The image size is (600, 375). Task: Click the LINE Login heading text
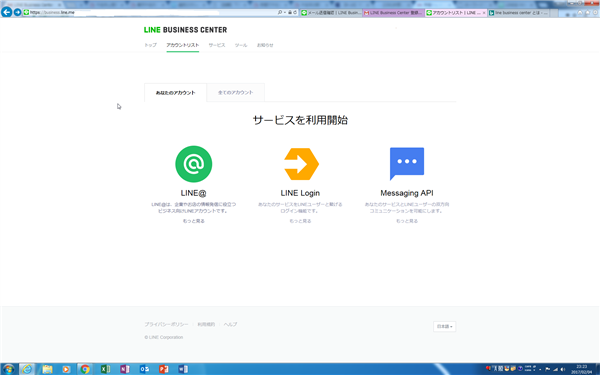click(x=300, y=193)
